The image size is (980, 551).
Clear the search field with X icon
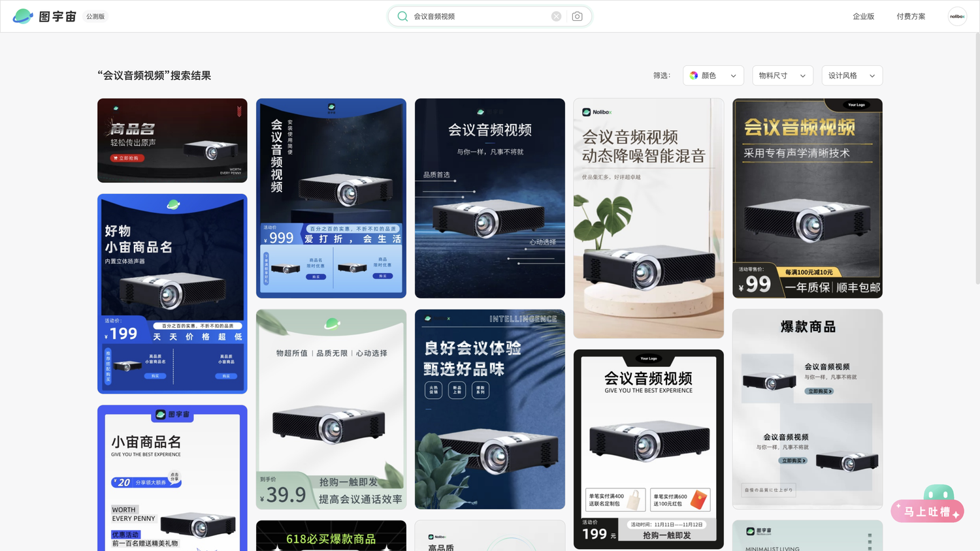[x=556, y=16]
